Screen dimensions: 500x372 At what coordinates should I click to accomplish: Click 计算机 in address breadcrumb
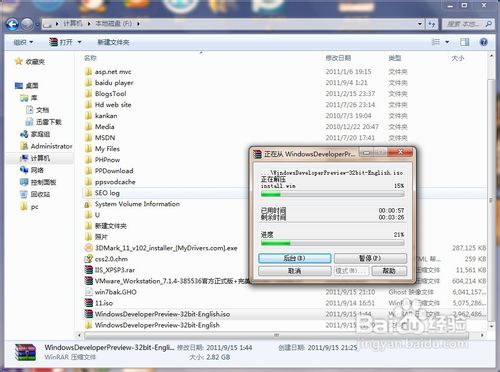point(72,24)
